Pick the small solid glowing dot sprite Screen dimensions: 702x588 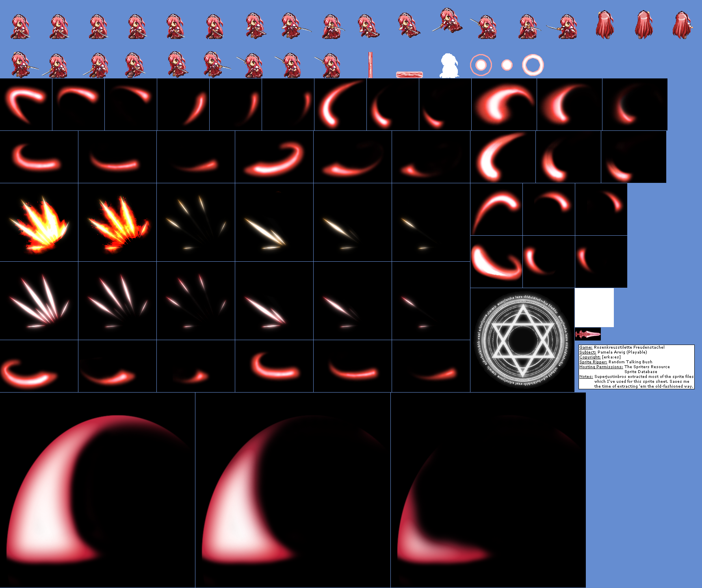point(507,65)
